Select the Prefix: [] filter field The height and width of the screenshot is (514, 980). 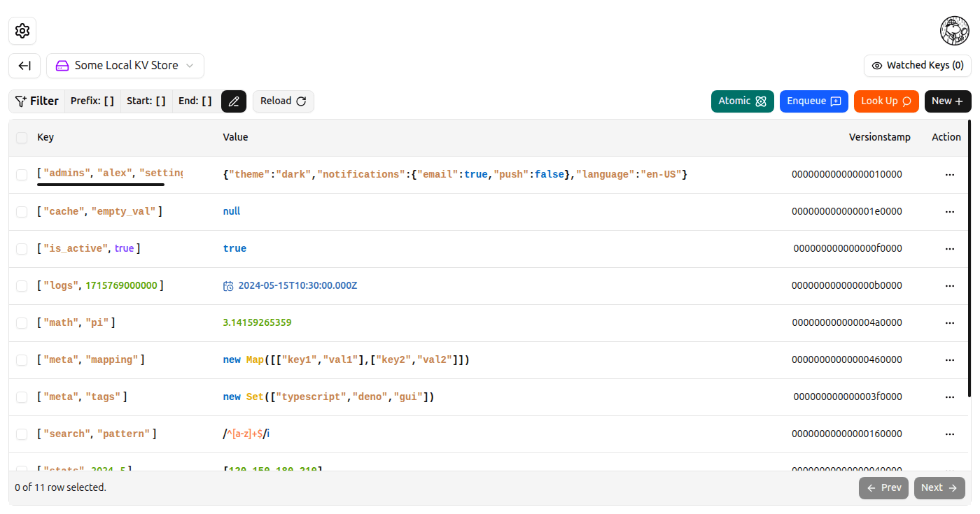(92, 101)
